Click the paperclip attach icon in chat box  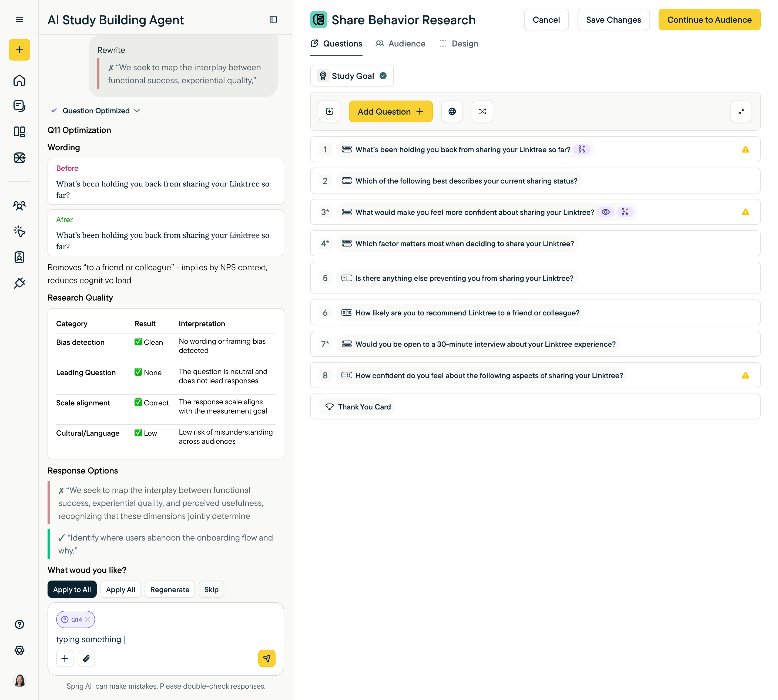point(86,658)
